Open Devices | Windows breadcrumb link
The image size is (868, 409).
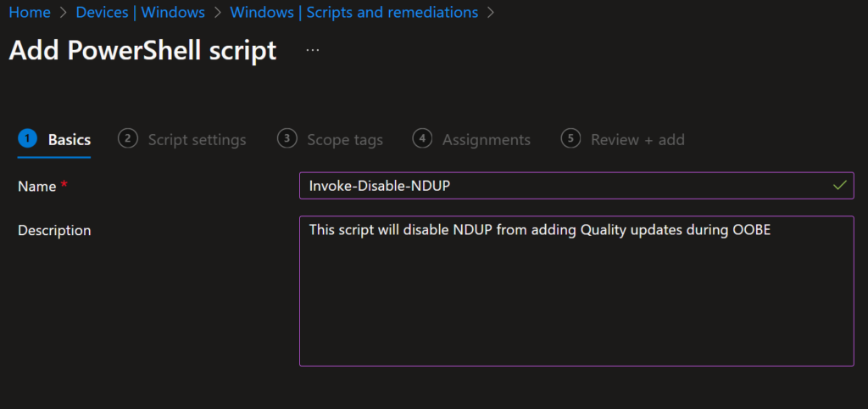coord(140,12)
